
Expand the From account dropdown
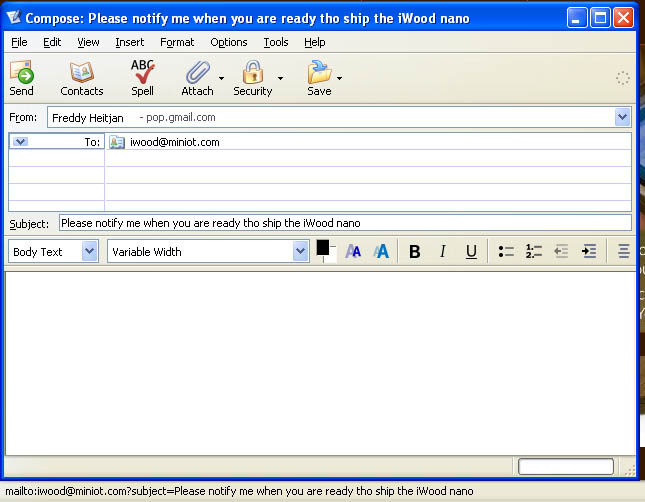point(622,117)
